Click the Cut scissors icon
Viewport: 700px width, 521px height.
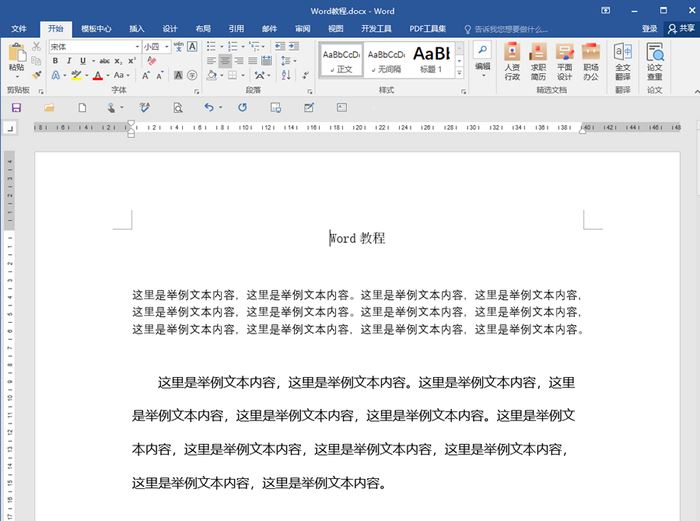coord(37,46)
